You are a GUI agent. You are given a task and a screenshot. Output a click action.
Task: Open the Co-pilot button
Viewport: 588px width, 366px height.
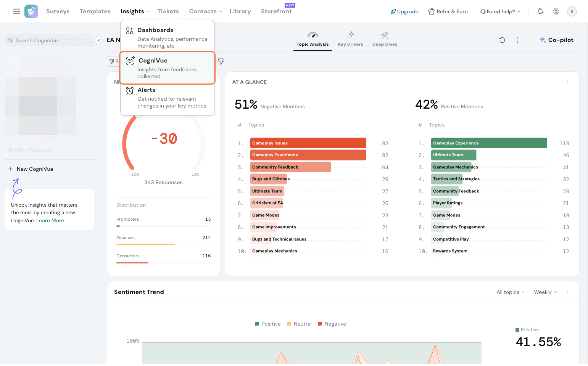click(556, 40)
